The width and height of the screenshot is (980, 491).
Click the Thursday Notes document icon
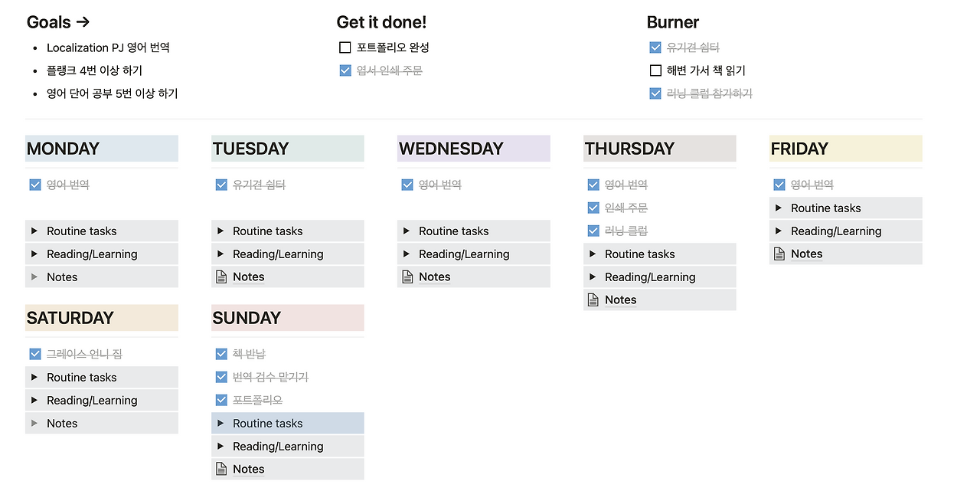[x=593, y=300]
